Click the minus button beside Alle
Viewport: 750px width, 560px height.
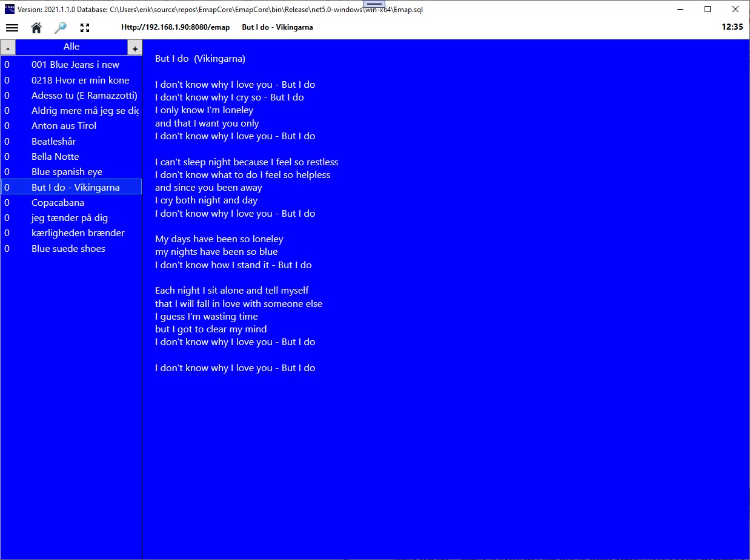8,48
